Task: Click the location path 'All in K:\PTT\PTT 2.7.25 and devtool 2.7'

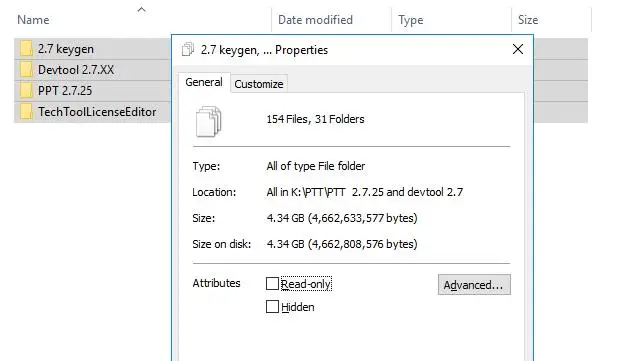Action: click(365, 192)
